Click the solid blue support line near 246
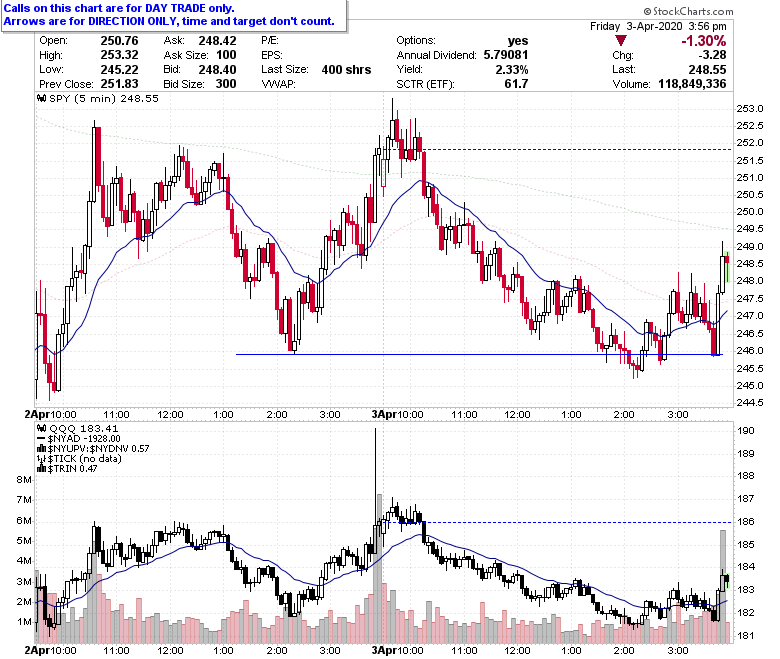Screen dimensions: 780x659 click(x=479, y=355)
